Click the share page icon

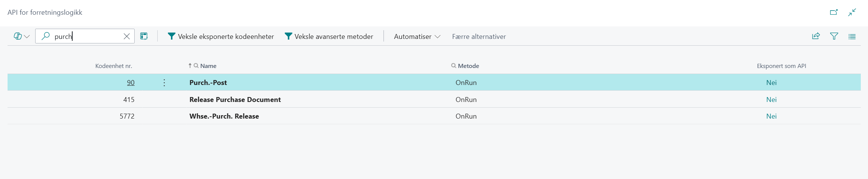tap(816, 36)
